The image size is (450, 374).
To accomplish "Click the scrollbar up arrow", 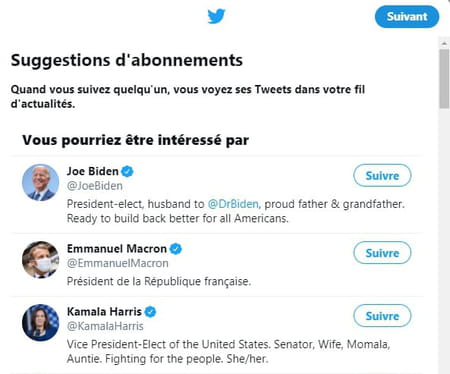I will [444, 43].
